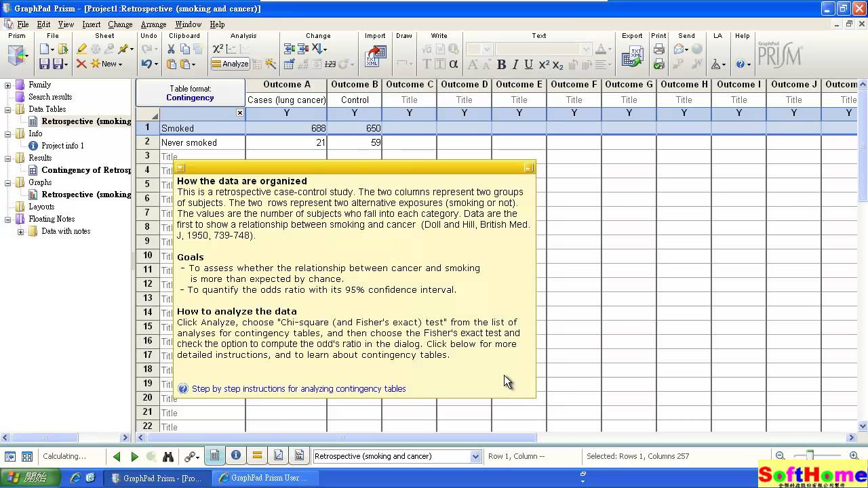
Task: Click the Import TXT XML icon
Action: coord(375,56)
